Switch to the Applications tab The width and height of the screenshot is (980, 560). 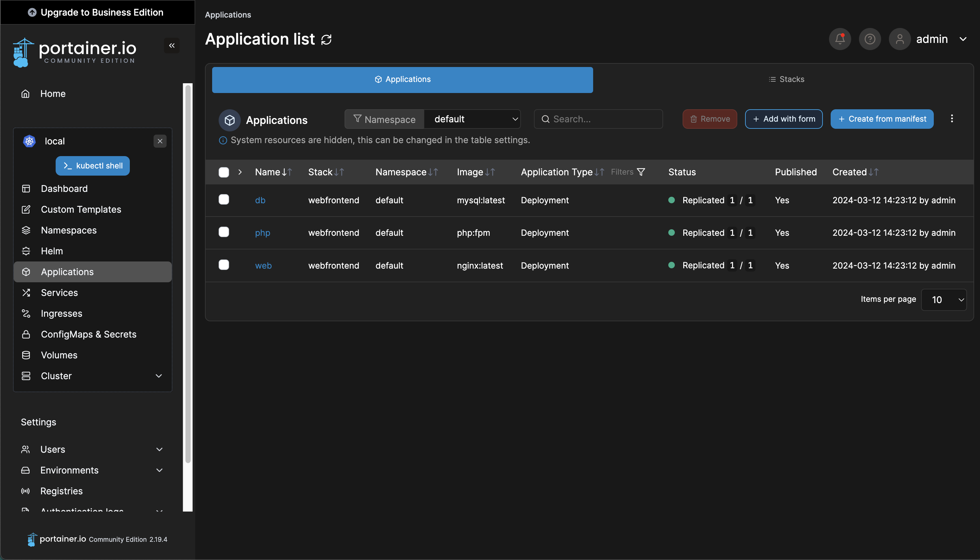(x=402, y=80)
